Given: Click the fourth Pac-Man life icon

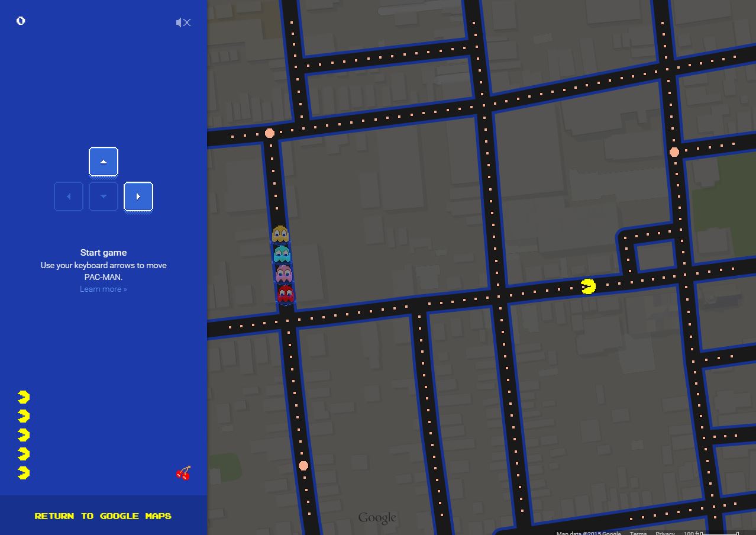Looking at the screenshot, I should pos(23,454).
